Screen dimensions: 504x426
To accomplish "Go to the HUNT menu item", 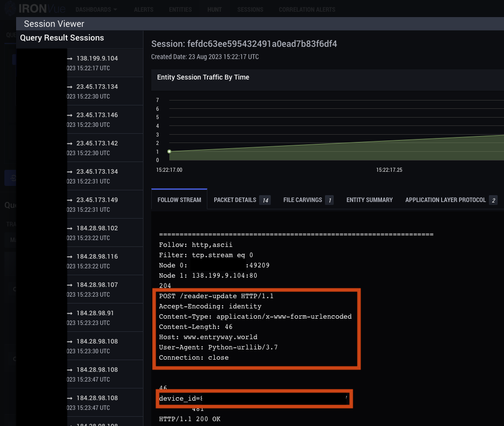I will pyautogui.click(x=214, y=10).
